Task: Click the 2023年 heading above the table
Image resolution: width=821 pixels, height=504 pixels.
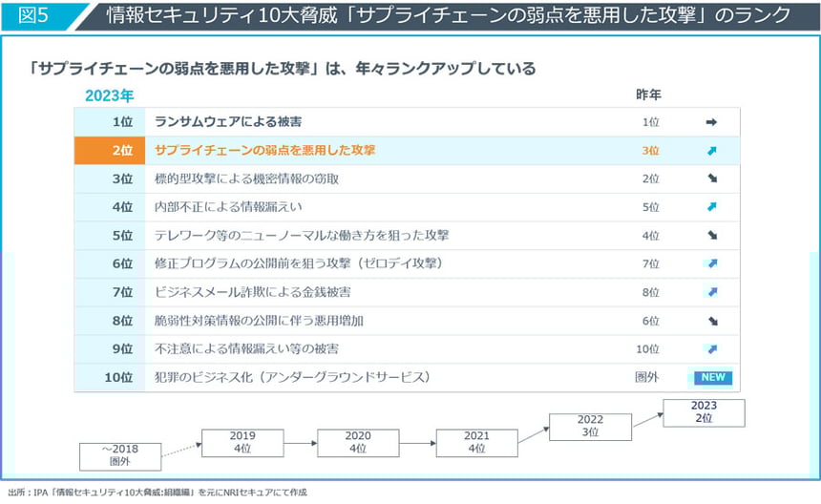Action: pos(110,95)
